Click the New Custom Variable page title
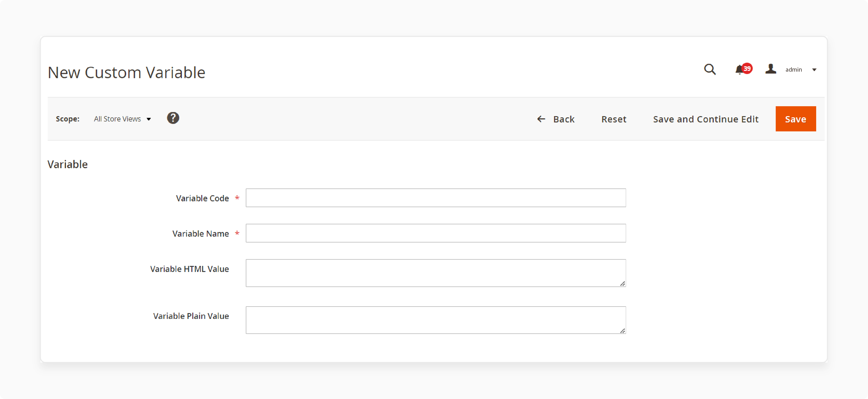This screenshot has width=868, height=399. 126,72
